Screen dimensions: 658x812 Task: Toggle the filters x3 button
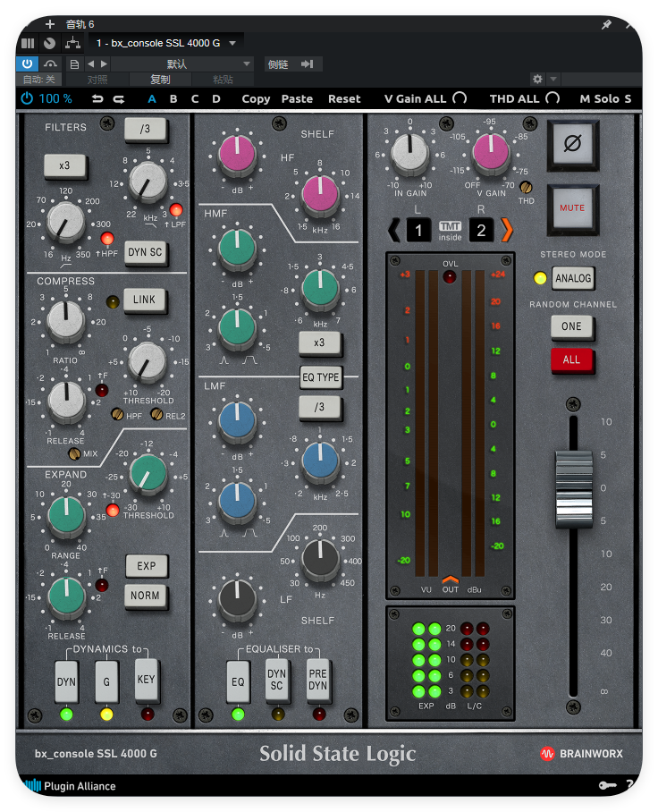64,166
